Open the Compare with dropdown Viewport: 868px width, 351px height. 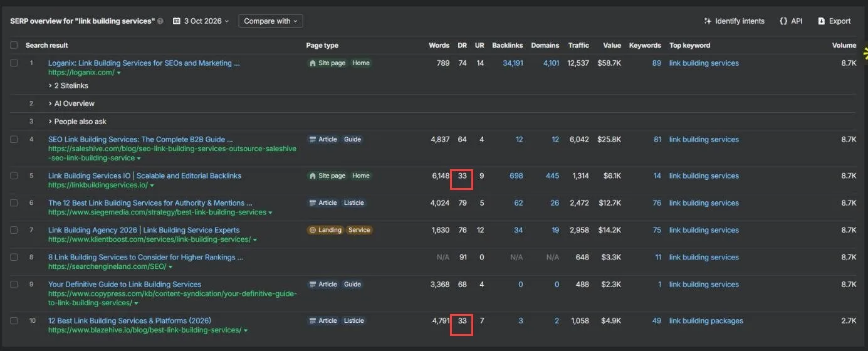(x=271, y=21)
